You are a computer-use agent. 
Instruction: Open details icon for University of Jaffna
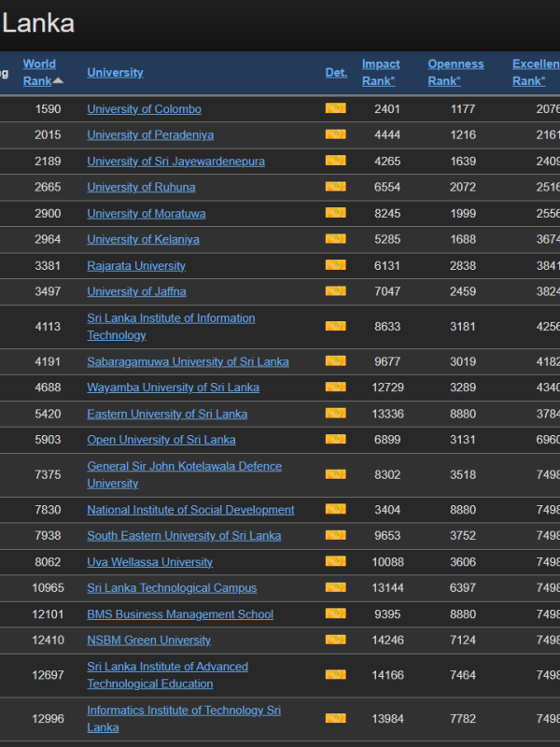click(x=335, y=291)
